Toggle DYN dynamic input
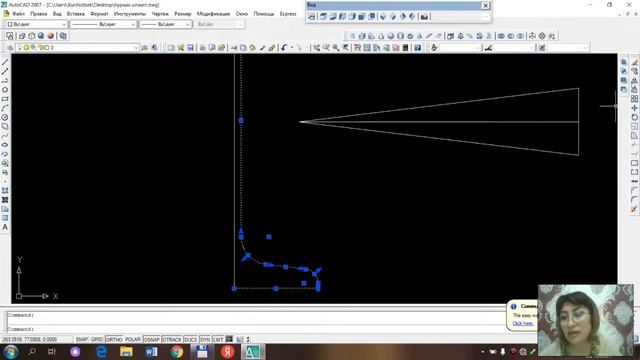 205,340
